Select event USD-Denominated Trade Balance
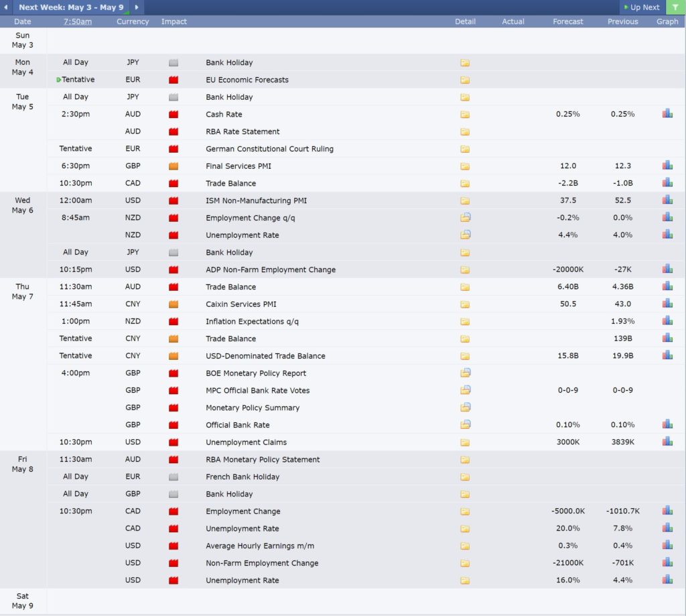Image resolution: width=686 pixels, height=616 pixels. 265,356
